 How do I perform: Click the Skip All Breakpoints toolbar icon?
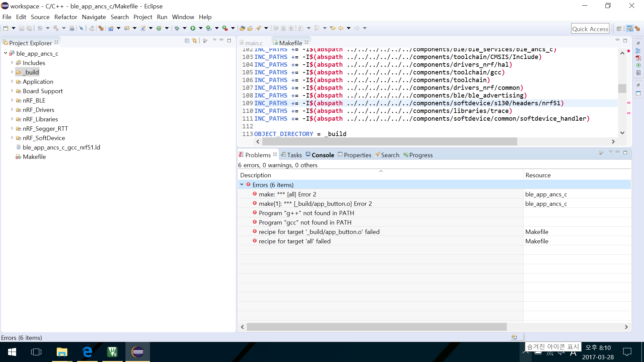point(81,28)
